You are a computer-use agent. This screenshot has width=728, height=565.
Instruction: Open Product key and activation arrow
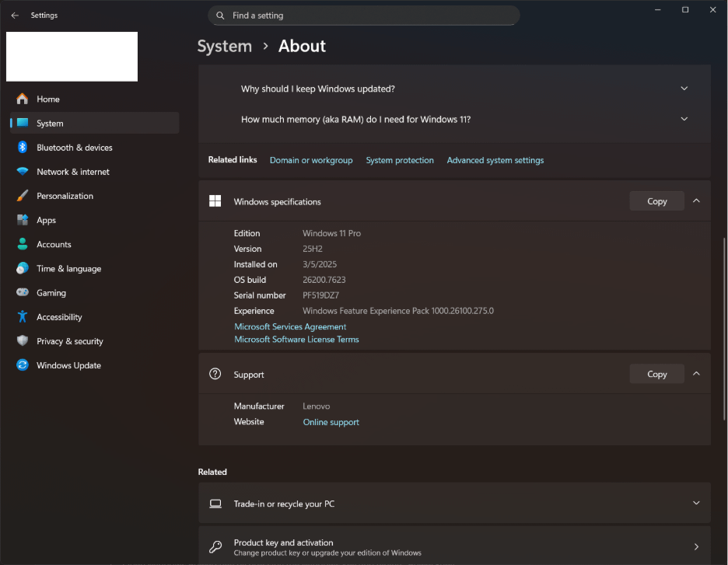coord(696,547)
